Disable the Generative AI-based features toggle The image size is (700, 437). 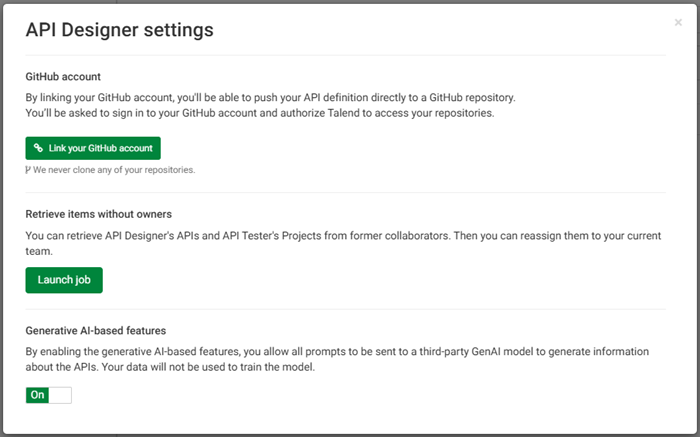pos(49,395)
